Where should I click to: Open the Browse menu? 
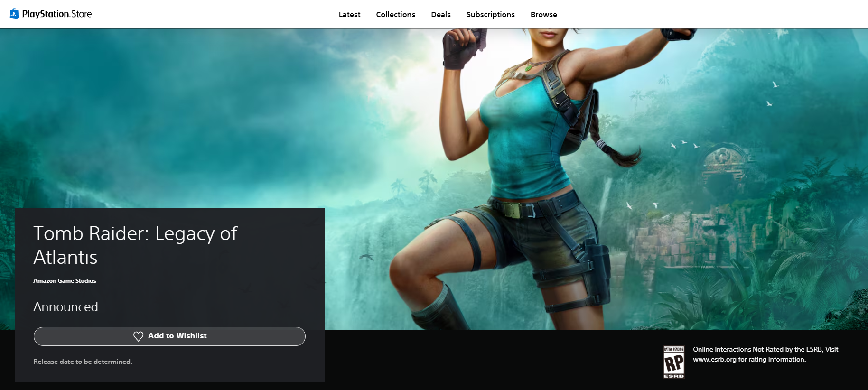(x=543, y=15)
